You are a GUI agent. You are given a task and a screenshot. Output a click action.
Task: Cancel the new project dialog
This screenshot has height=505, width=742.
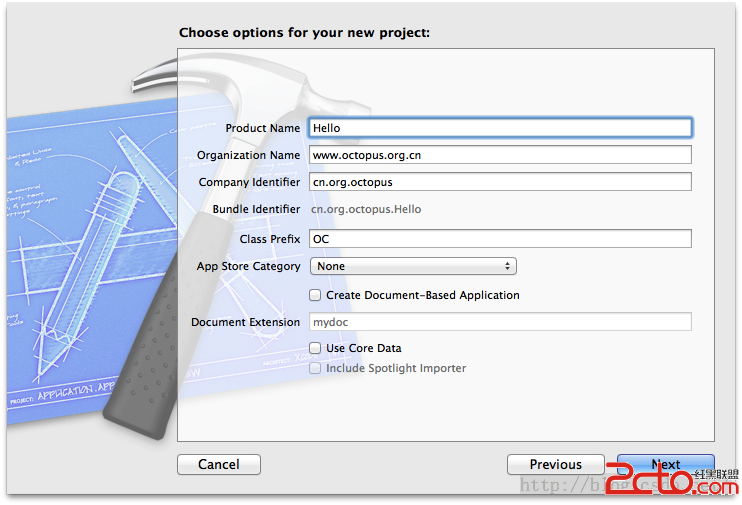(x=219, y=464)
